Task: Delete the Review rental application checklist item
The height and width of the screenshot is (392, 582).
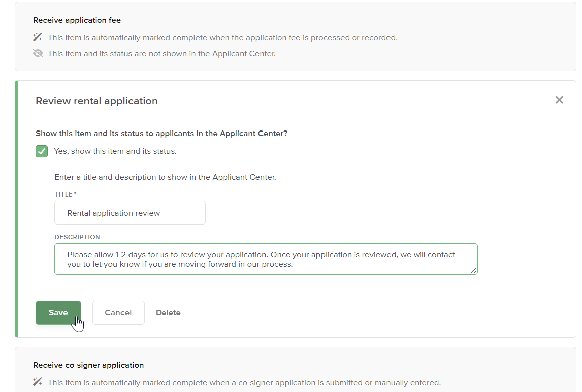Action: point(168,312)
